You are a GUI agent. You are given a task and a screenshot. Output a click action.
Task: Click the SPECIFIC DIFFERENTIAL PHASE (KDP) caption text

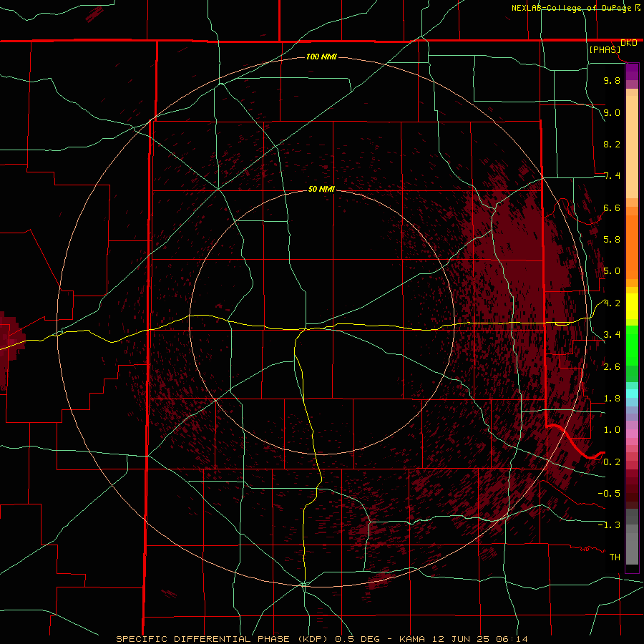(223, 639)
